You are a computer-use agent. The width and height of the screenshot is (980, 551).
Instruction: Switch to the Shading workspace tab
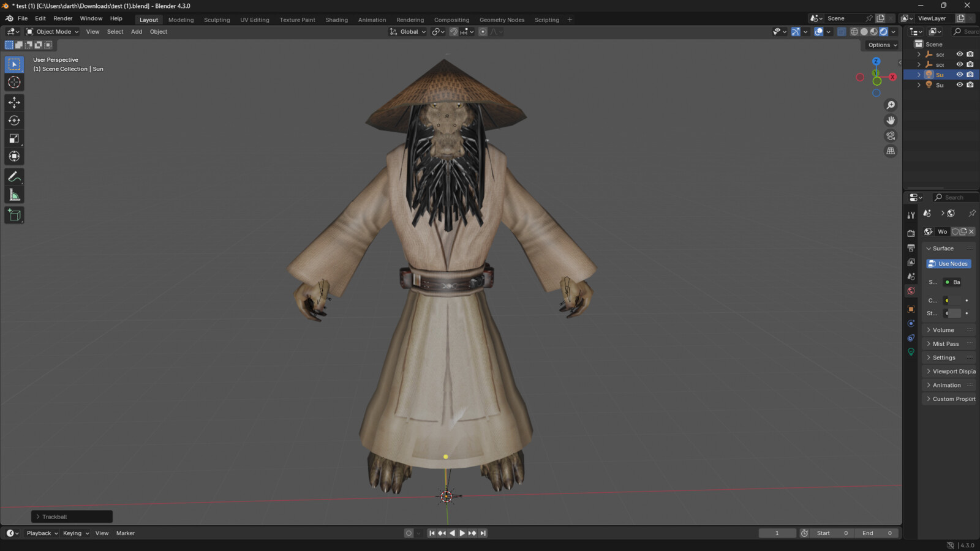336,20
